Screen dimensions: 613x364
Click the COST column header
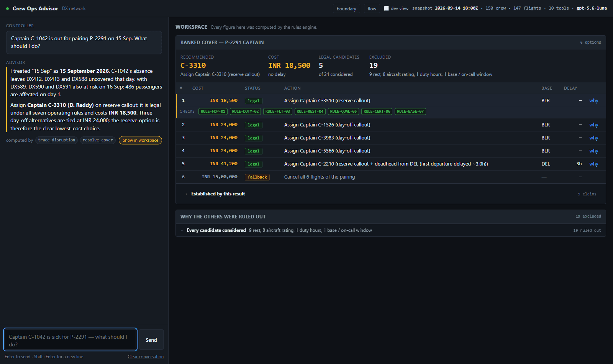pos(198,88)
